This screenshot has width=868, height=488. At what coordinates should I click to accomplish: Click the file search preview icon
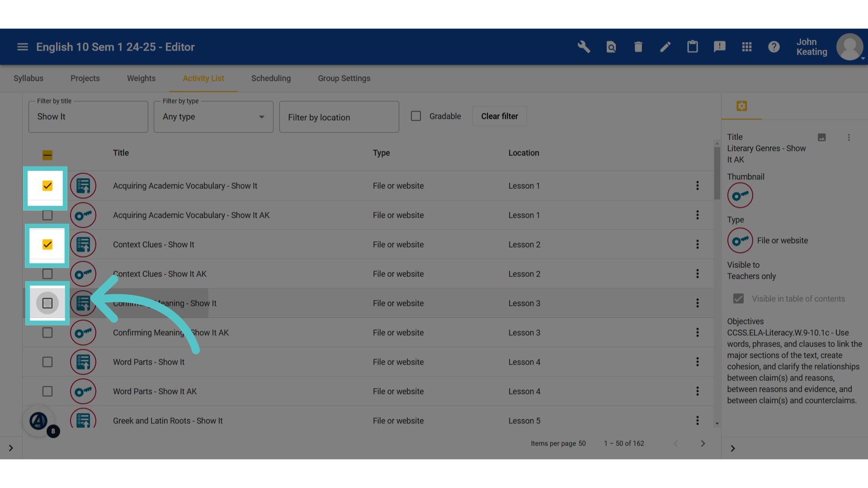pyautogui.click(x=611, y=47)
